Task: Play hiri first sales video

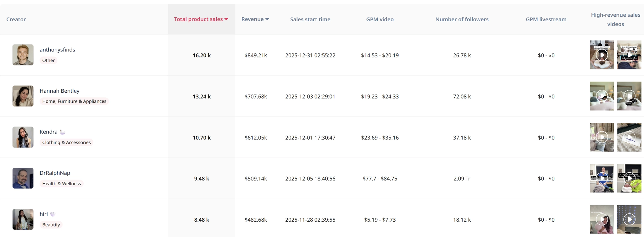Action: point(602,219)
